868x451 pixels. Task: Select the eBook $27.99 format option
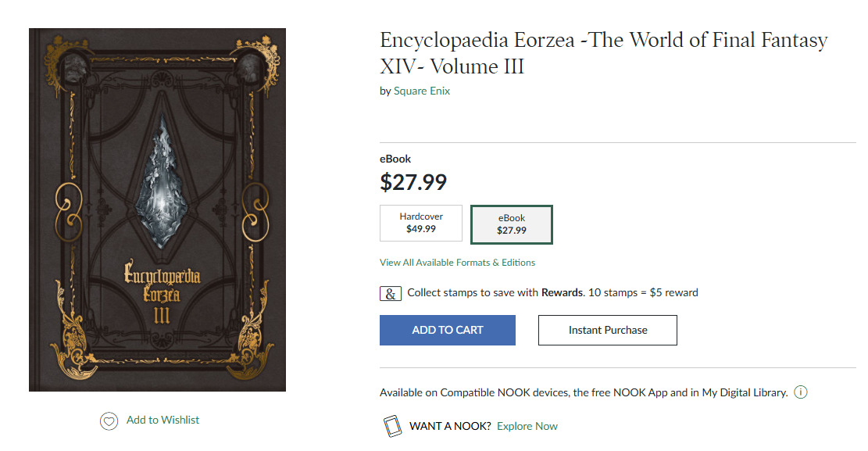click(x=512, y=224)
